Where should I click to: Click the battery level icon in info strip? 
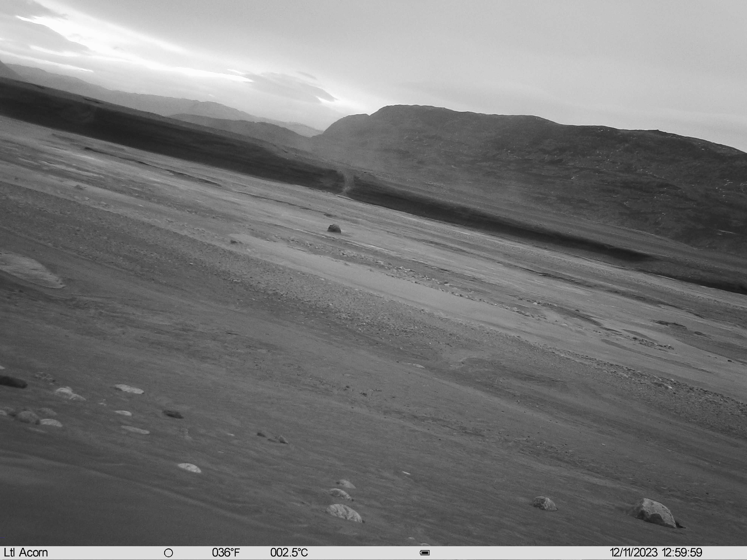point(424,553)
